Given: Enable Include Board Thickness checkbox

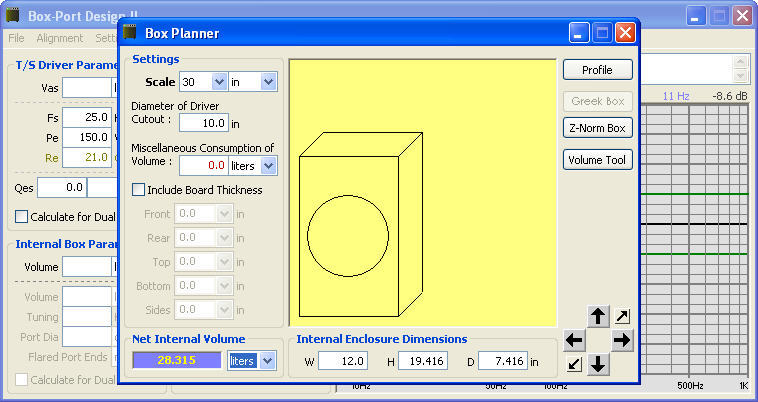Looking at the screenshot, I should [139, 190].
